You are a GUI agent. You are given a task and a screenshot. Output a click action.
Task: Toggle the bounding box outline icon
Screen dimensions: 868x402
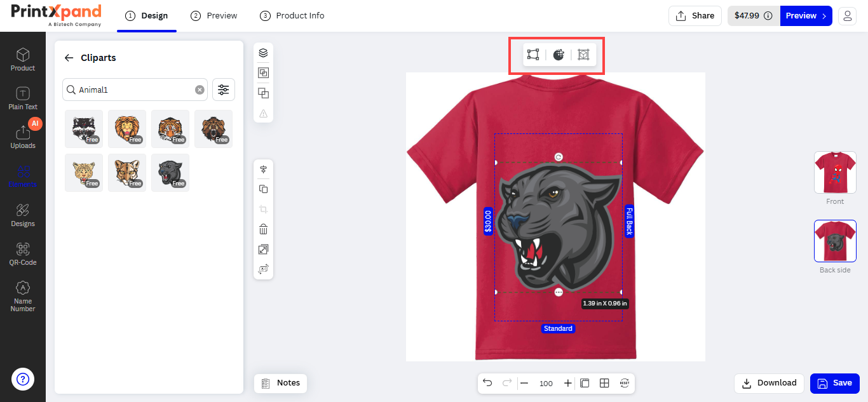[533, 55]
